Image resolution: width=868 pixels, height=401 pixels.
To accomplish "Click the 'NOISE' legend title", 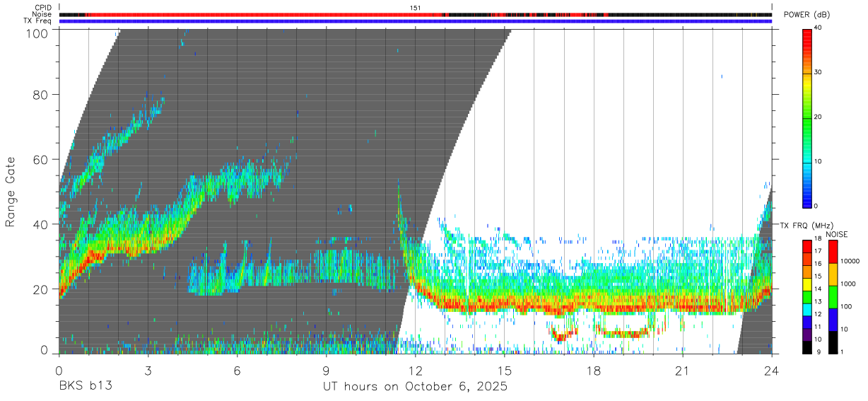I will click(x=837, y=234).
